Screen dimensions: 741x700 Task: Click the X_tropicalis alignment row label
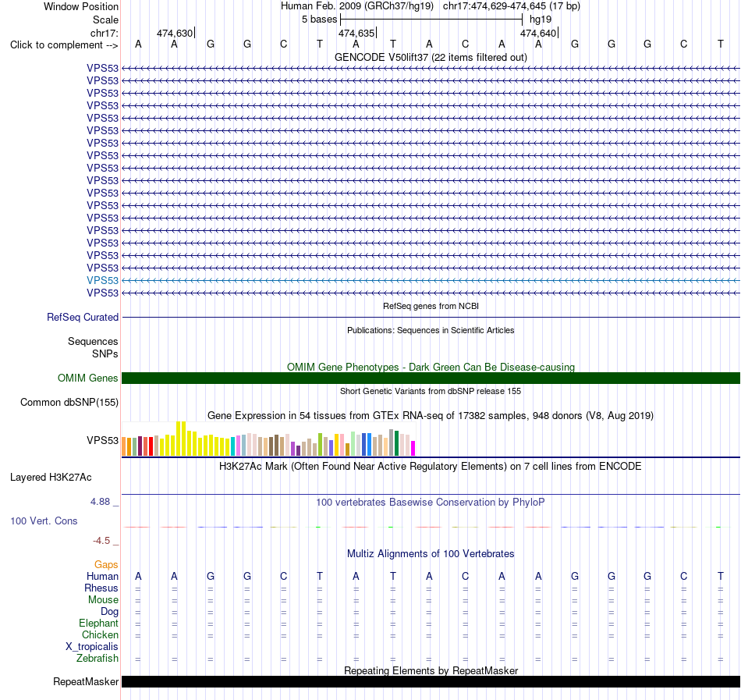(x=92, y=647)
